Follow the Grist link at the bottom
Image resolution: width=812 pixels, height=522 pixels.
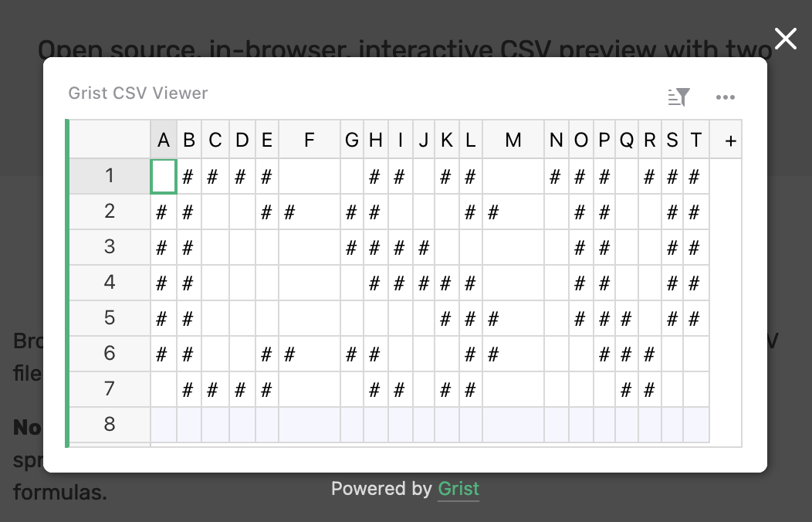pos(458,488)
